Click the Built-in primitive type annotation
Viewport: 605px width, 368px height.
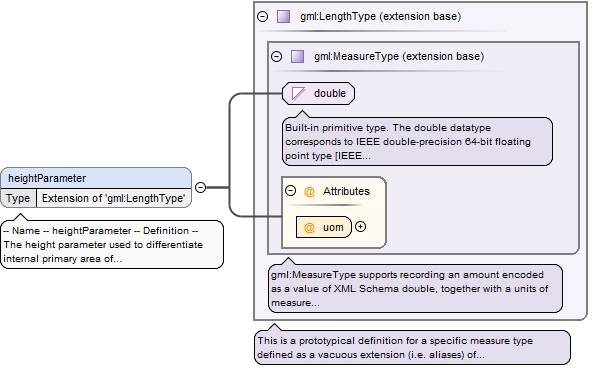[417, 142]
